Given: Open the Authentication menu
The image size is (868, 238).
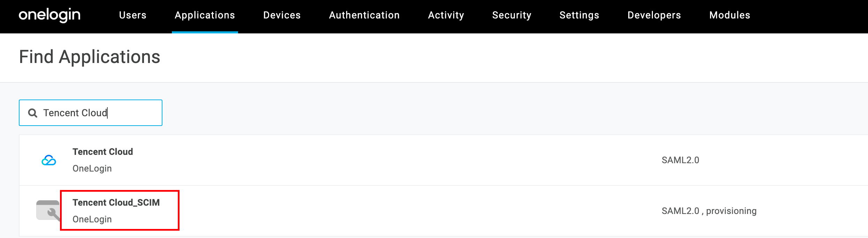Looking at the screenshot, I should tap(364, 15).
